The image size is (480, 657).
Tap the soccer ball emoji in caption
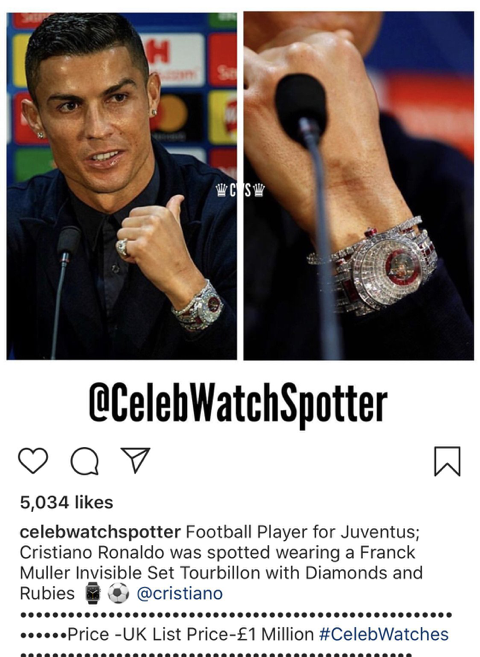tap(119, 594)
